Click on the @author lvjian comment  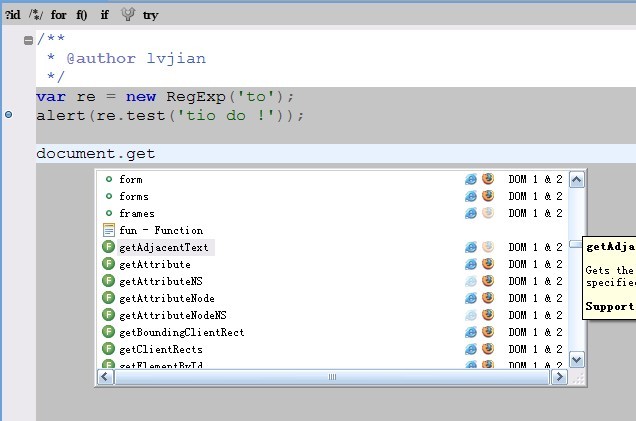136,58
